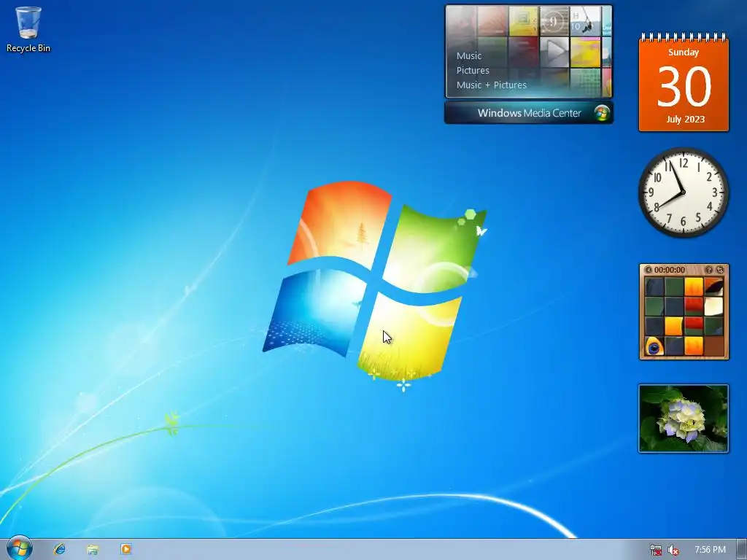Launch Internet Explorer from the taskbar
Viewport: 747px width, 560px height.
coord(60,550)
